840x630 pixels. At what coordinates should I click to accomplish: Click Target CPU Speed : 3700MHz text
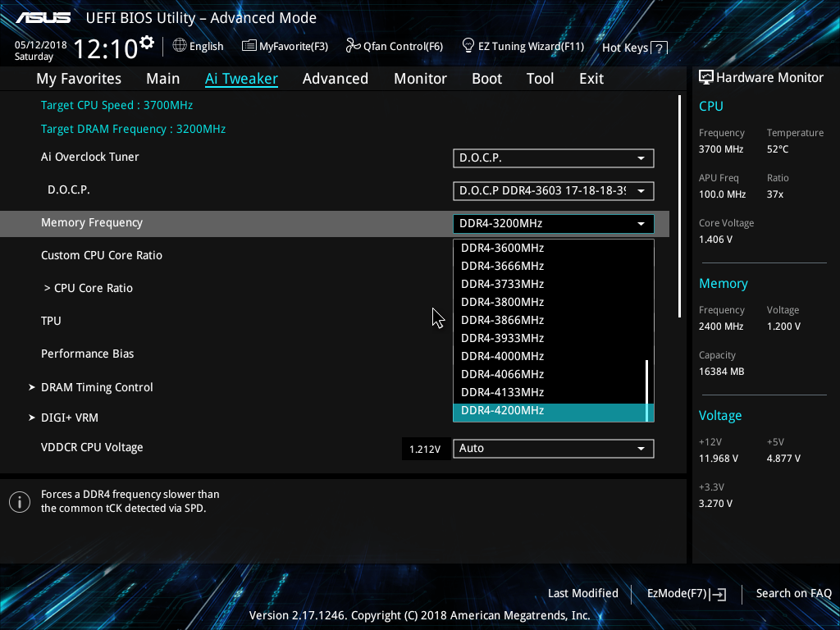116,105
